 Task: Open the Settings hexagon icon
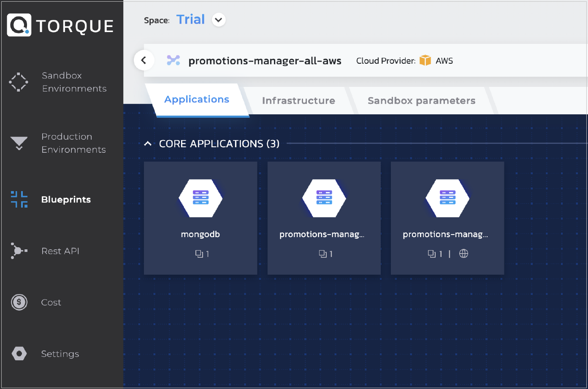[x=19, y=354]
